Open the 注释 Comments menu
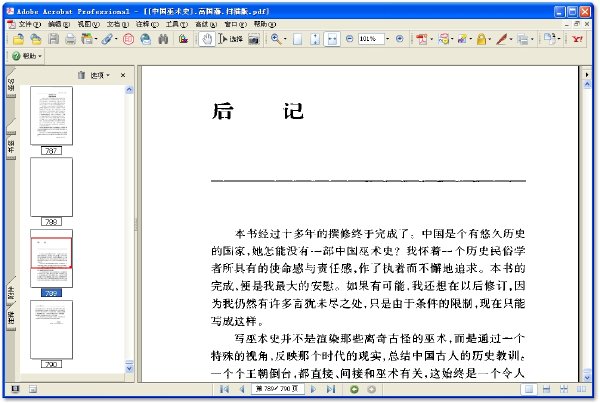The image size is (600, 404). (x=147, y=24)
